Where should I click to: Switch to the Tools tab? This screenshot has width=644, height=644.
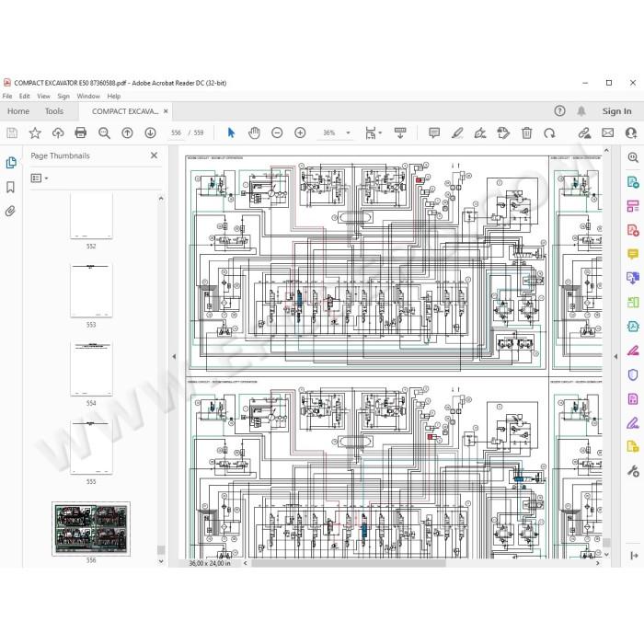pyautogui.click(x=54, y=111)
